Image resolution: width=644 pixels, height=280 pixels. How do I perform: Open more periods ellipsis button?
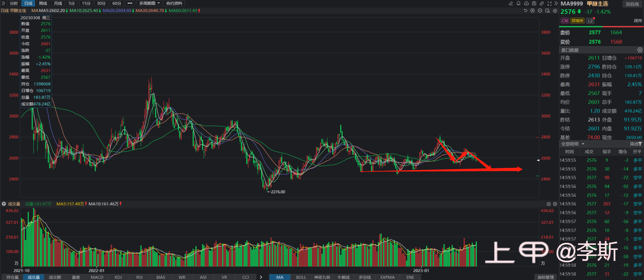tap(130, 3)
